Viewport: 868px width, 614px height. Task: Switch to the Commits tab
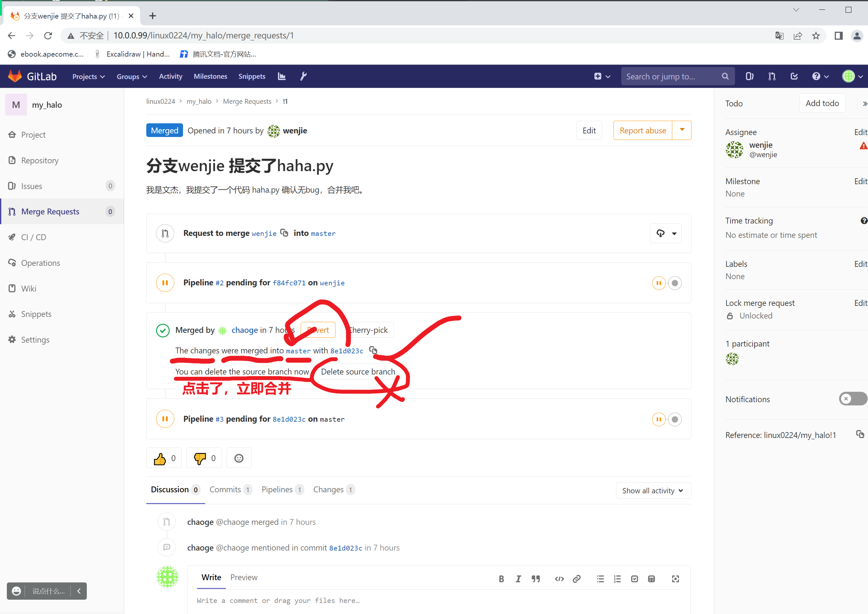(225, 489)
